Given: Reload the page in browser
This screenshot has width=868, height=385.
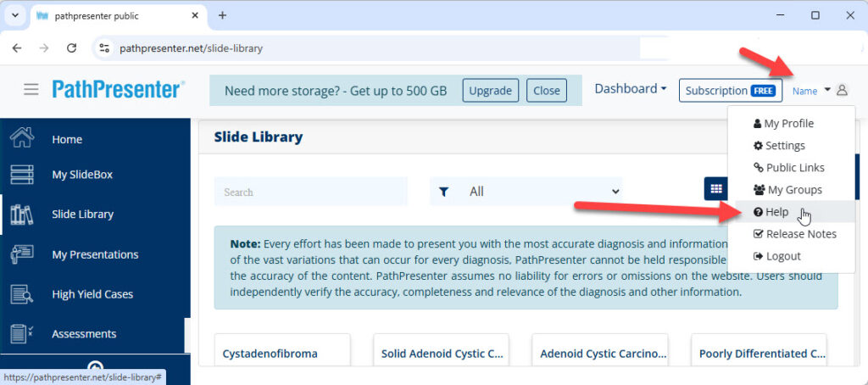Looking at the screenshot, I should (72, 48).
